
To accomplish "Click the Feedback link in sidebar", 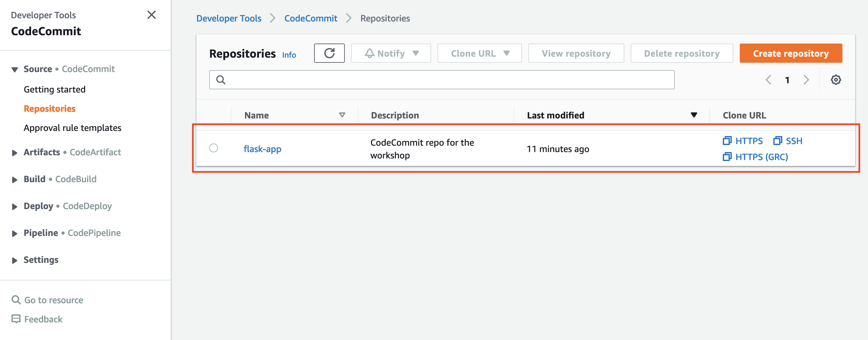I will (37, 319).
